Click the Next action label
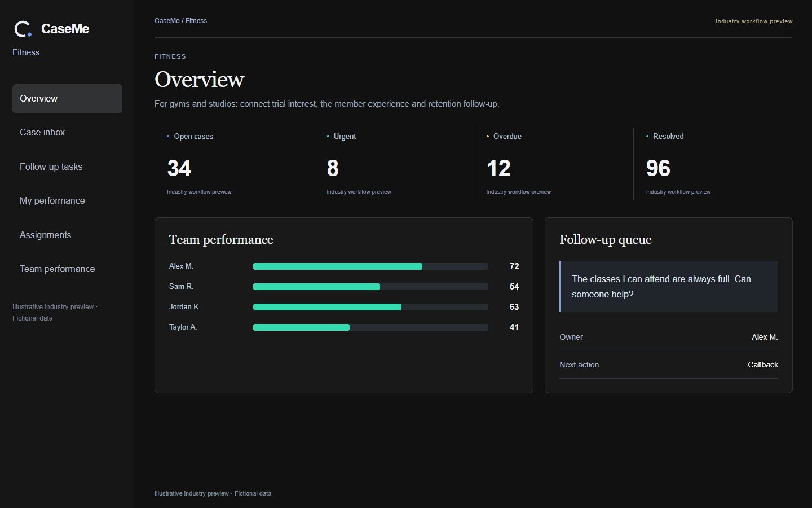812x508 pixels. [x=579, y=365]
